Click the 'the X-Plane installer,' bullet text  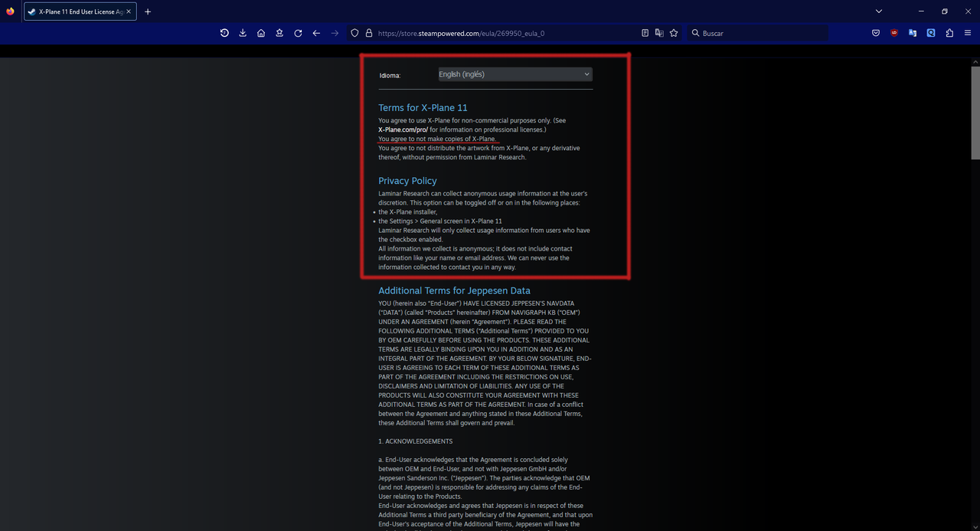408,211
